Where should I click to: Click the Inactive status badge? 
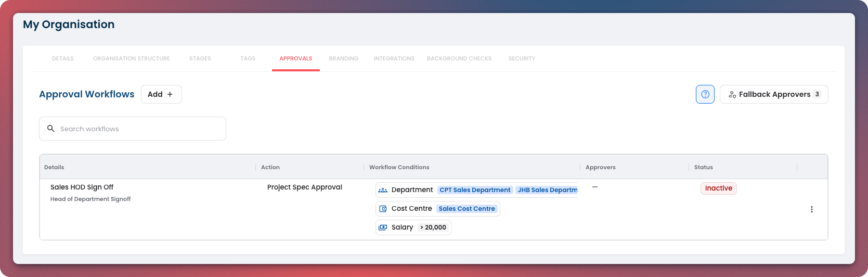(x=719, y=188)
